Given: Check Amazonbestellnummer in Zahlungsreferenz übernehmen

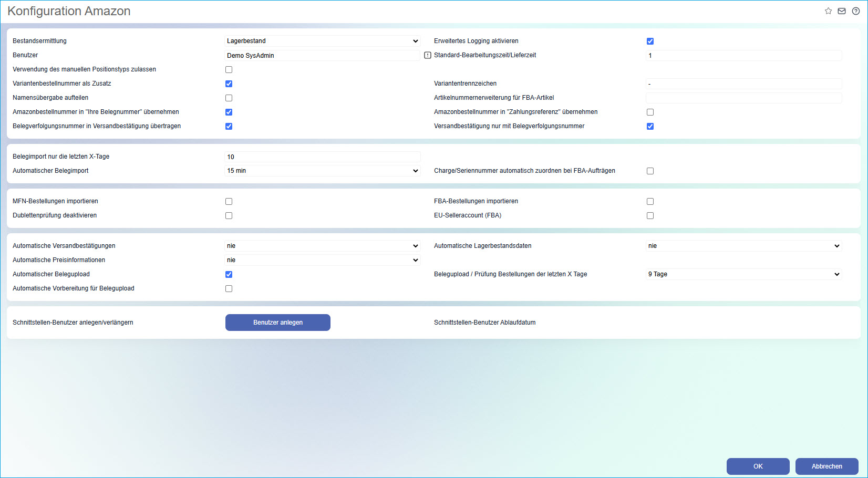Looking at the screenshot, I should [x=650, y=112].
